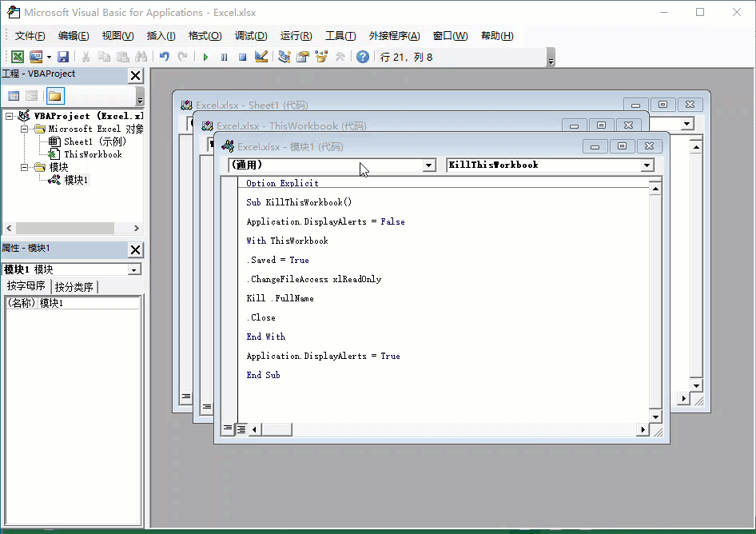
Task: Edit the (名称) property value 模块1
Action: click(89, 303)
